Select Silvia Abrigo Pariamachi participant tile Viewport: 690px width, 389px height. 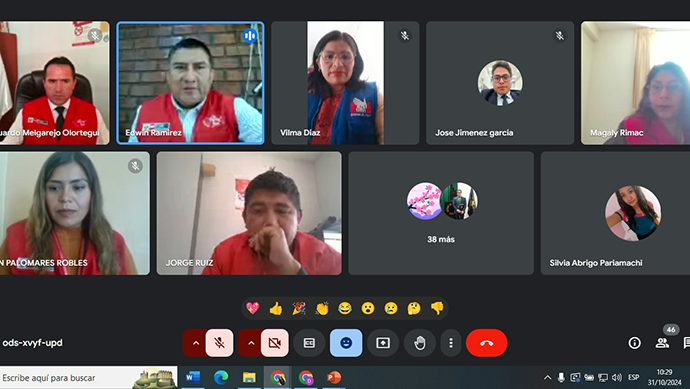click(x=615, y=213)
